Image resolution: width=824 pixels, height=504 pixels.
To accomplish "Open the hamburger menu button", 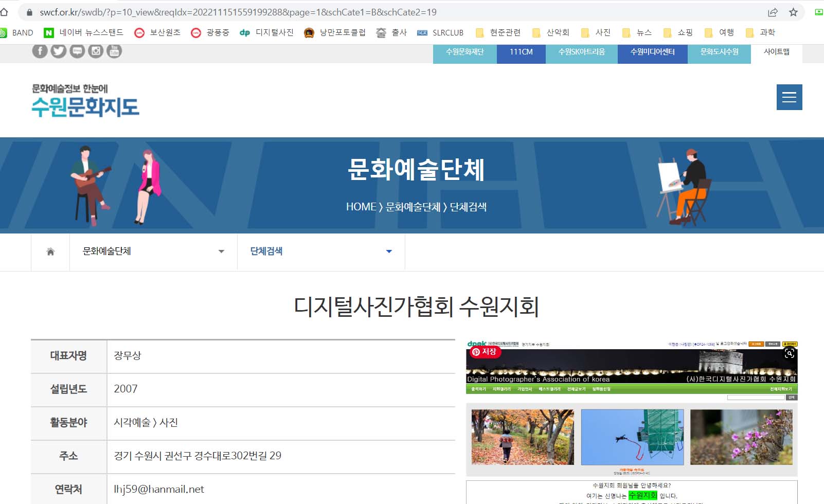I will point(789,97).
